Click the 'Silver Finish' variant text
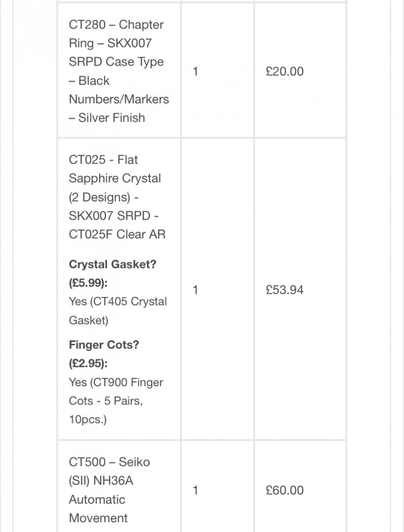Viewport: 404px width, 532px height. point(112,118)
